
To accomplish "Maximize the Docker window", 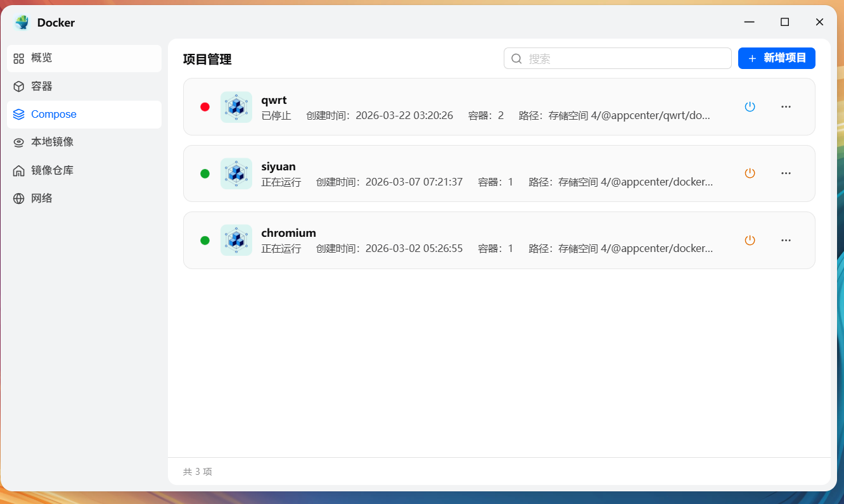I will point(784,22).
